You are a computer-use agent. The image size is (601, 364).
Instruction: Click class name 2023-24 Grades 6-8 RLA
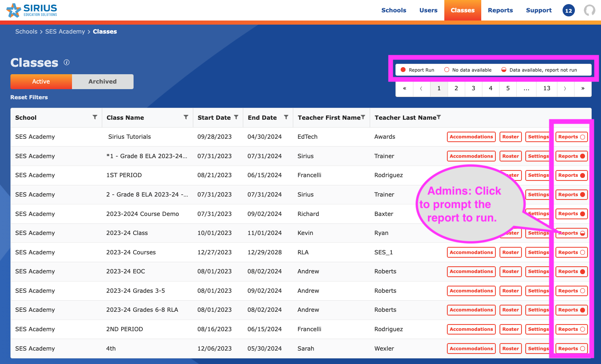[x=142, y=310]
